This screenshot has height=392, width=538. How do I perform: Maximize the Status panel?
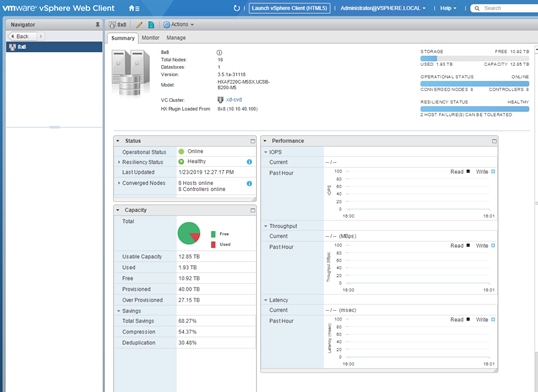[x=253, y=141]
